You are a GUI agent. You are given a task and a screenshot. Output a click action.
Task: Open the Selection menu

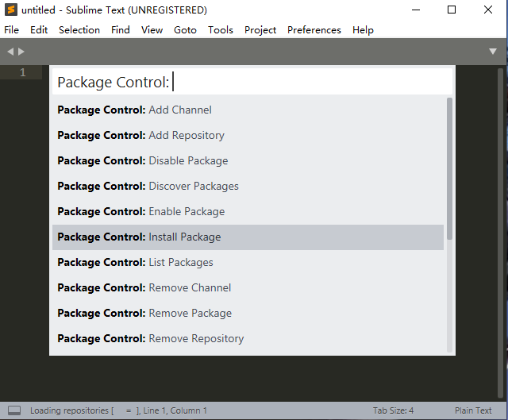pyautogui.click(x=79, y=30)
